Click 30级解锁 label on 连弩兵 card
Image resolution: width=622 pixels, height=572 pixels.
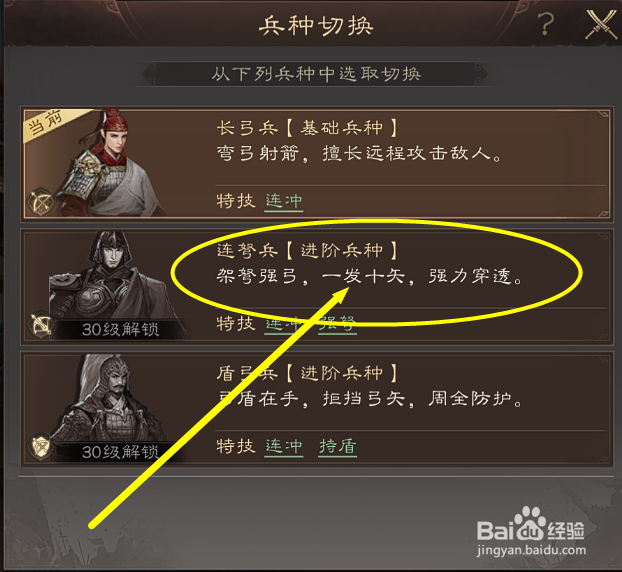click(120, 330)
